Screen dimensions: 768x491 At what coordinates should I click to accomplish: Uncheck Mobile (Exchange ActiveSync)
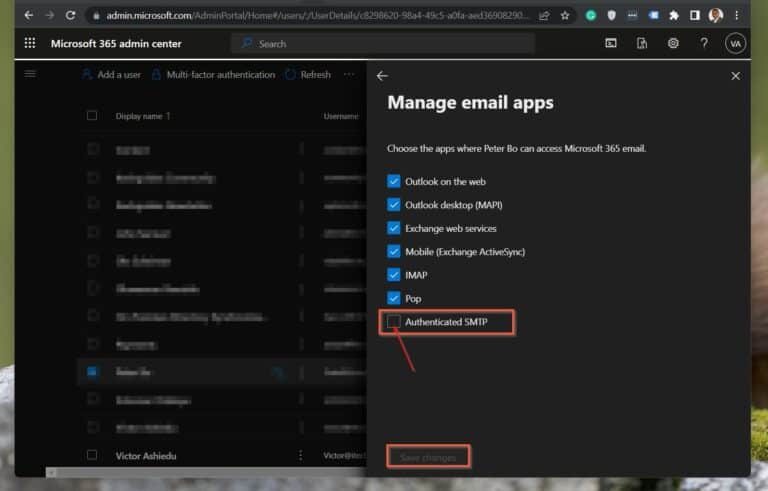(x=393, y=251)
